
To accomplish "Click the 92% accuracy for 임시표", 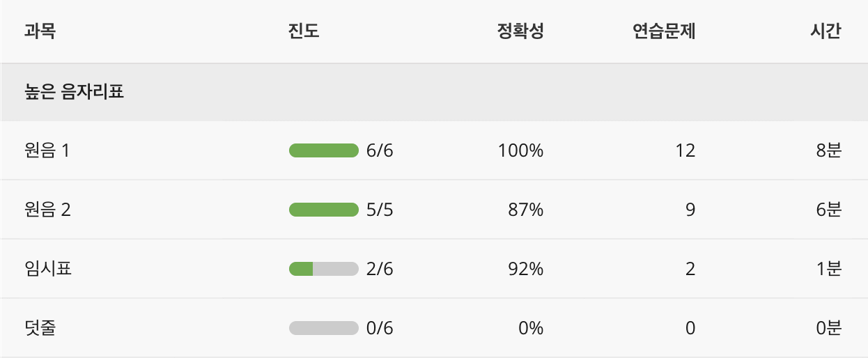I will [526, 269].
